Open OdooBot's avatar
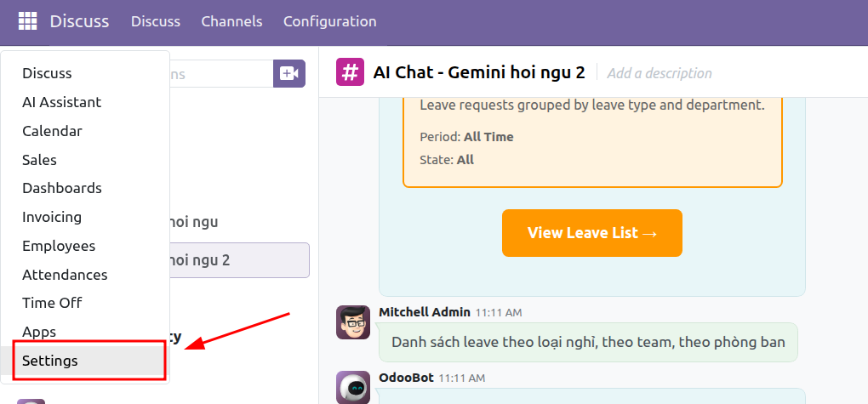The width and height of the screenshot is (868, 404). pos(352,387)
